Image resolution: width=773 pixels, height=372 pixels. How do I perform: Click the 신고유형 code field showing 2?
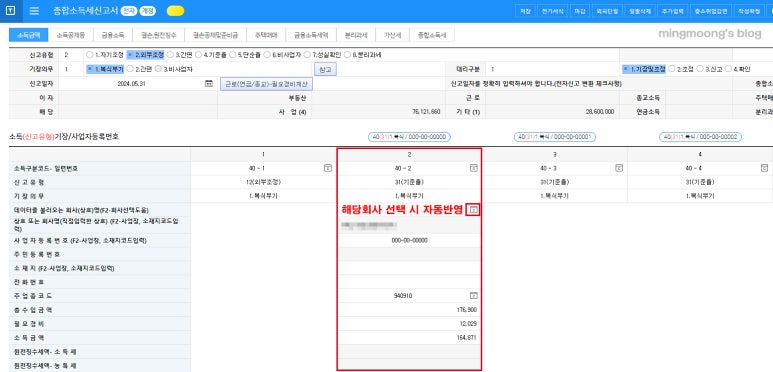point(70,55)
